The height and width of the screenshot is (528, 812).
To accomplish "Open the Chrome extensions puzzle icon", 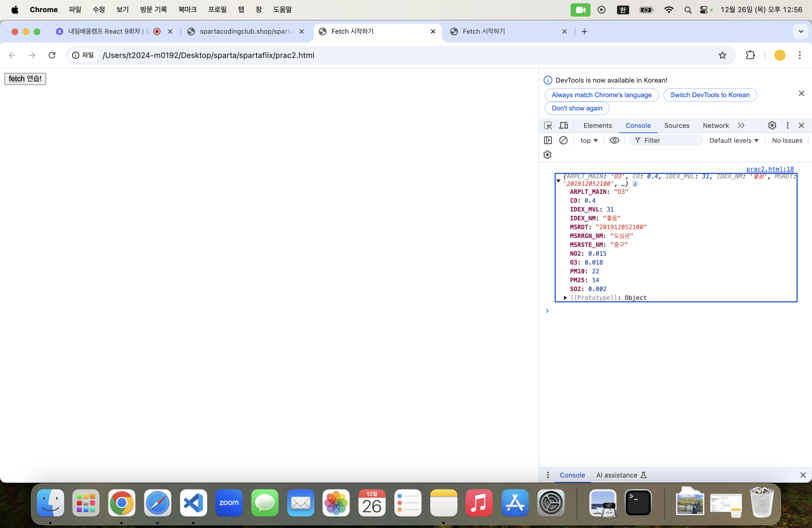I will pos(750,55).
